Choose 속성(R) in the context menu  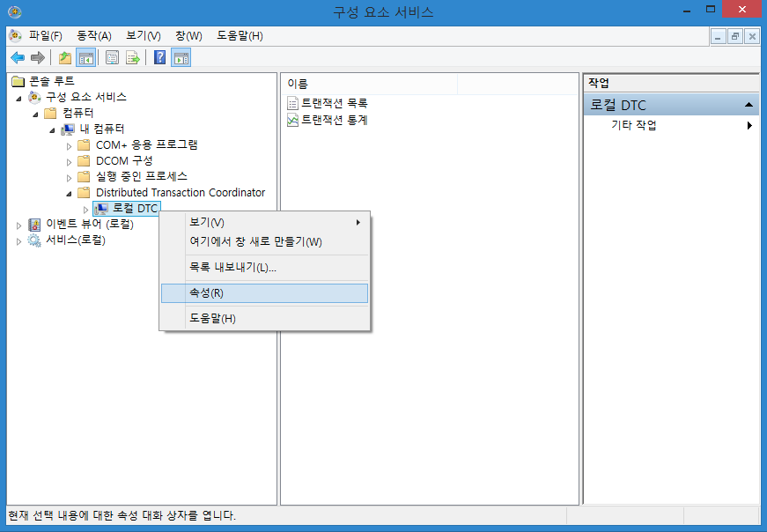(x=265, y=293)
